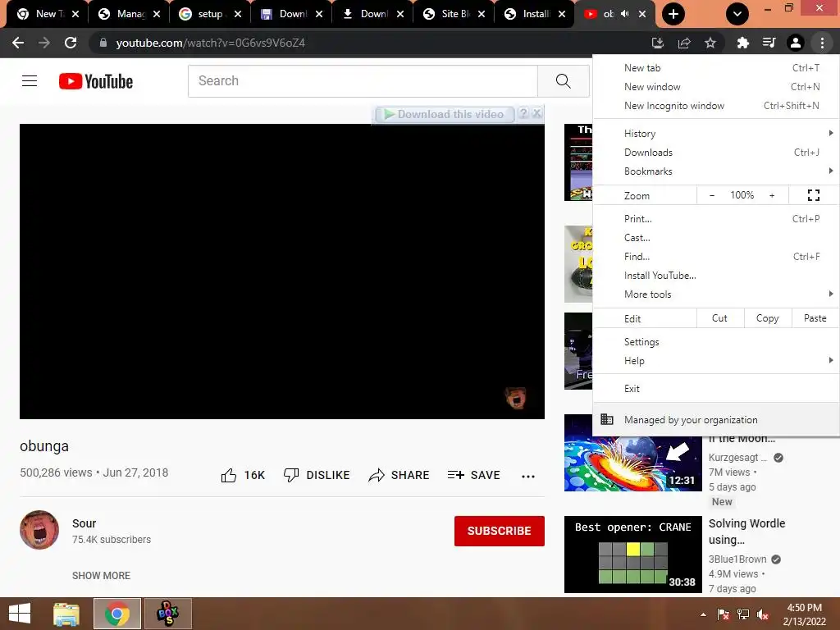Open more actions ellipsis under the video

click(x=528, y=477)
